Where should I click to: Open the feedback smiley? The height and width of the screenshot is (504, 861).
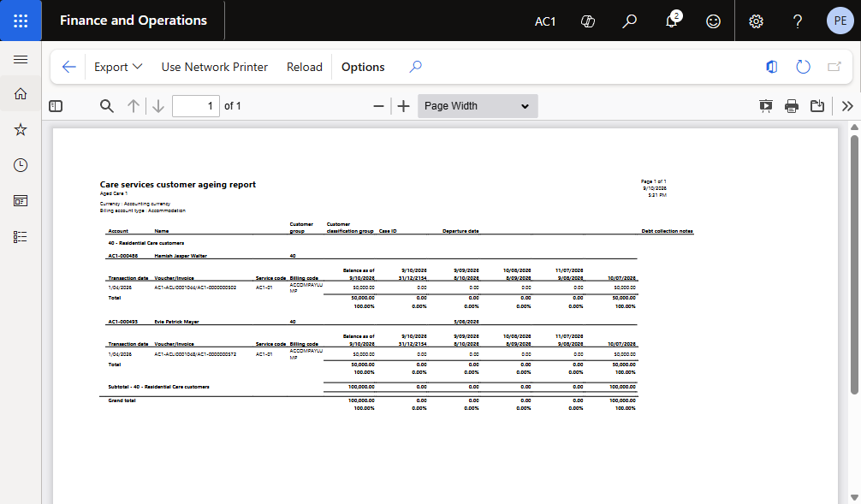tap(713, 21)
